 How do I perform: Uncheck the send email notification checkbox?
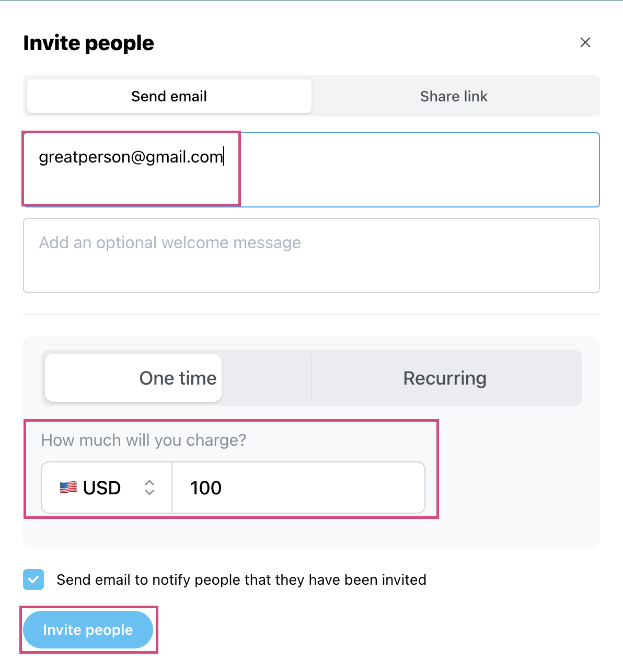tap(33, 580)
